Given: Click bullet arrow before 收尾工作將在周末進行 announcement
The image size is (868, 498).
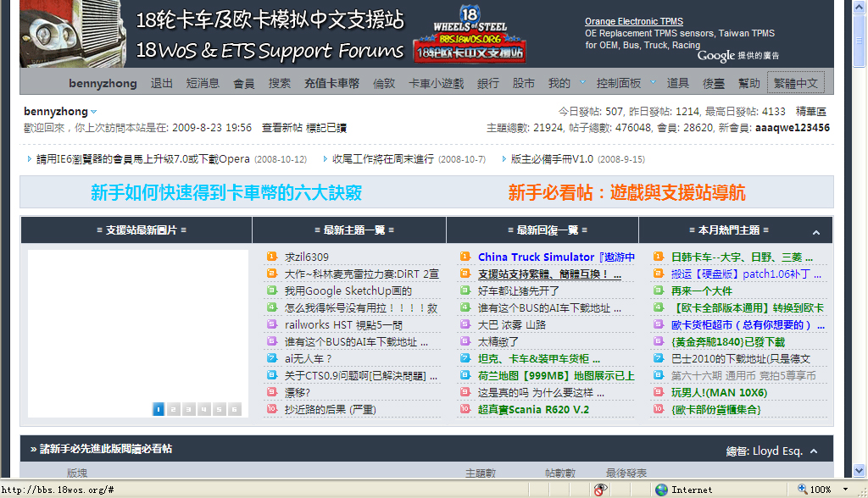Looking at the screenshot, I should 325,158.
